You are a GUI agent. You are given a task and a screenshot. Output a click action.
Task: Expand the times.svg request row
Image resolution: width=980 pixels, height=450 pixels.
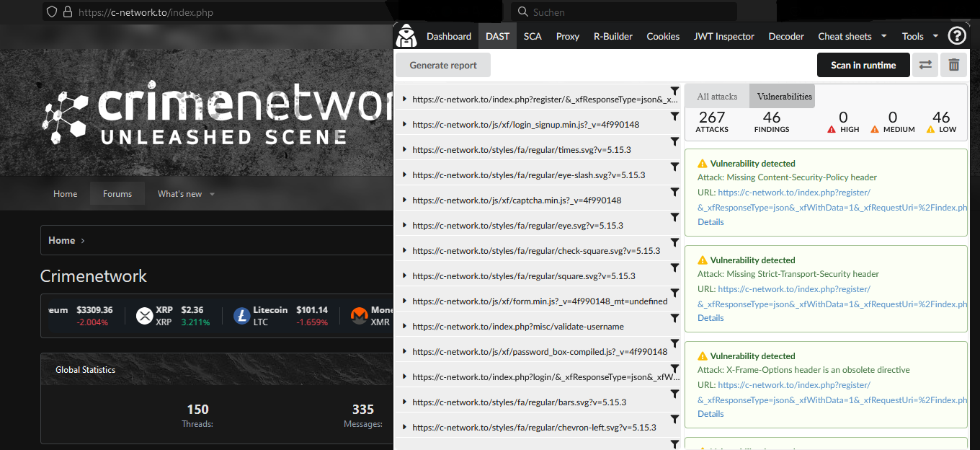click(x=404, y=150)
